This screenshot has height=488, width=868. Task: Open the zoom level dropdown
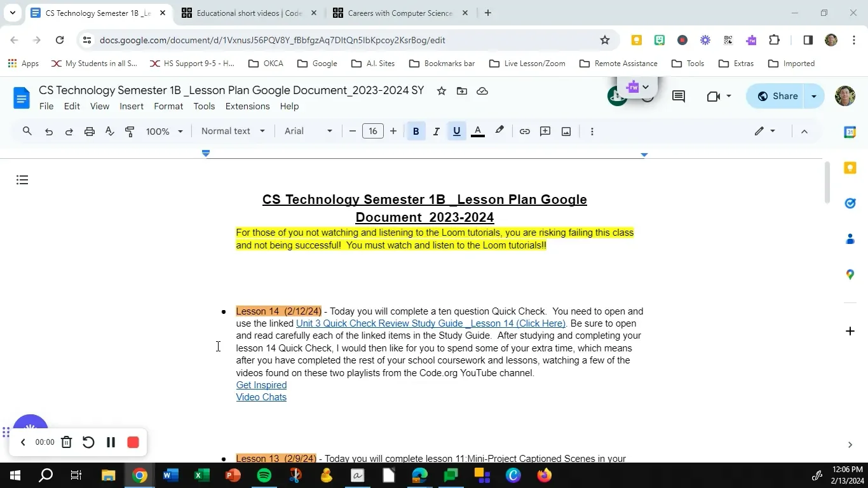click(165, 132)
